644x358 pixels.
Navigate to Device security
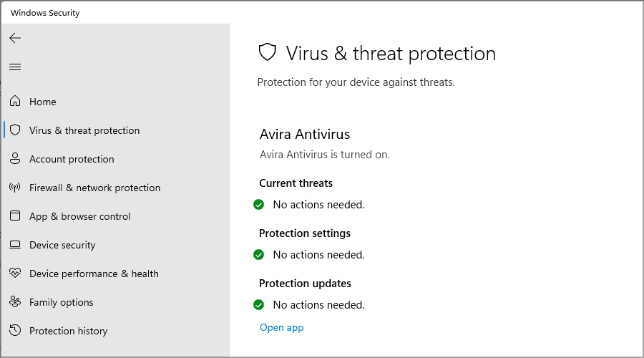pyautogui.click(x=62, y=245)
